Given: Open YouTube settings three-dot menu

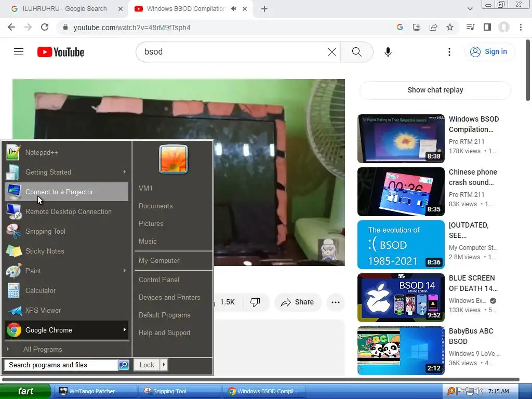Looking at the screenshot, I should [x=449, y=52].
